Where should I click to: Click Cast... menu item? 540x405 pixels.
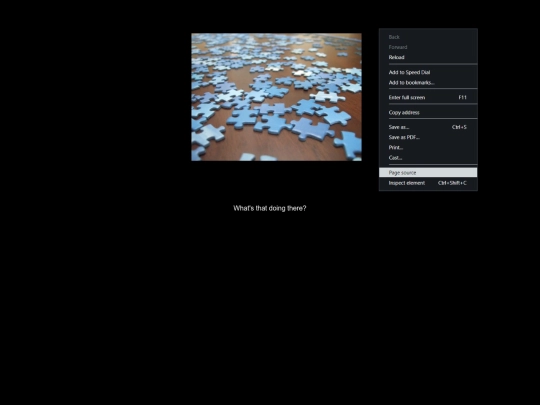[428, 158]
